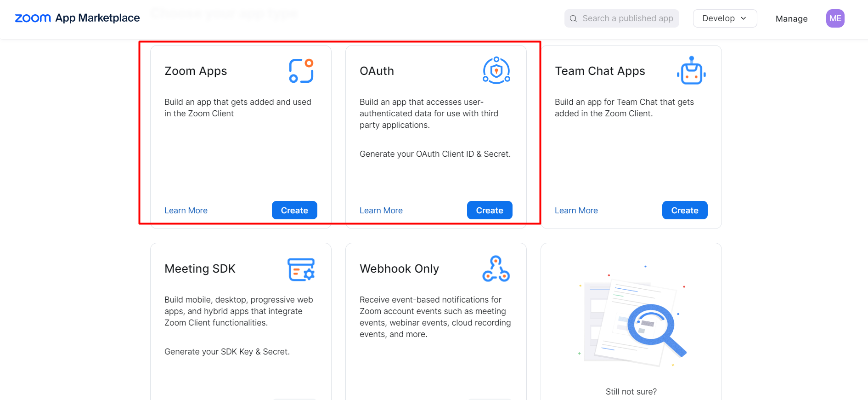868x400 pixels.
Task: Click the Meeting SDK heading
Action: [200, 269]
